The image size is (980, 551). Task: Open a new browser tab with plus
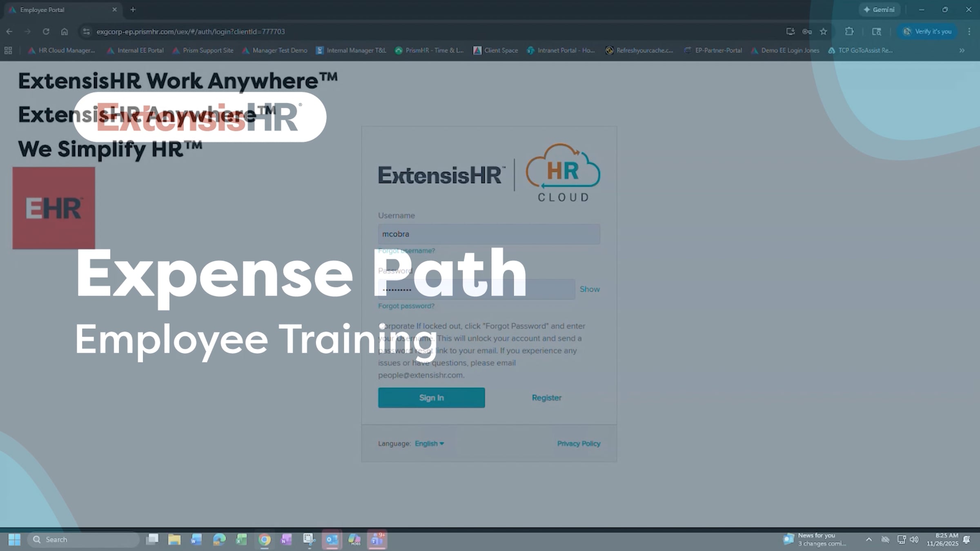tap(133, 9)
